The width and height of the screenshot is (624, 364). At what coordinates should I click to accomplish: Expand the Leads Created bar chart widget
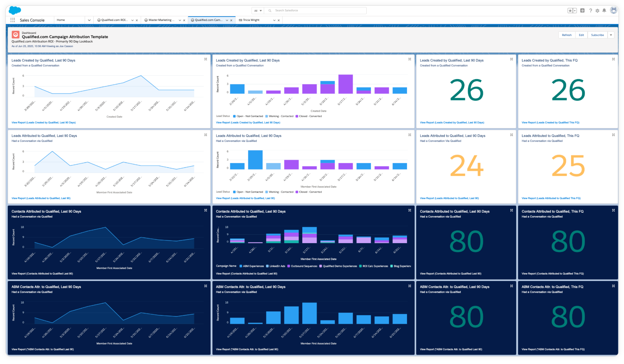(410, 59)
